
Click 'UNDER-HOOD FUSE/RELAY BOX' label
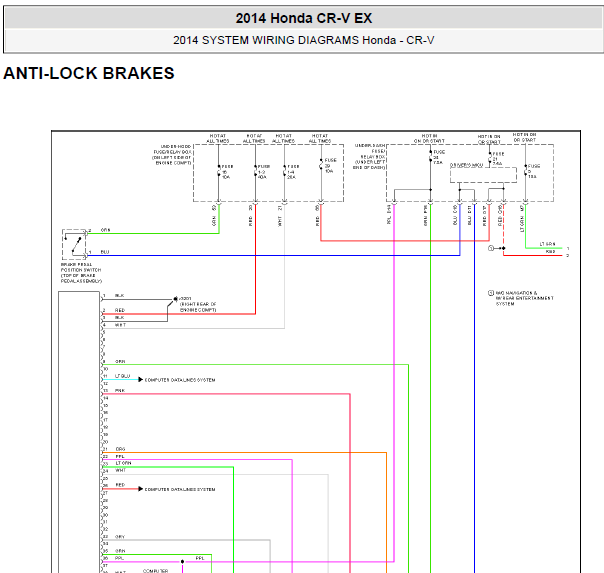(172, 155)
